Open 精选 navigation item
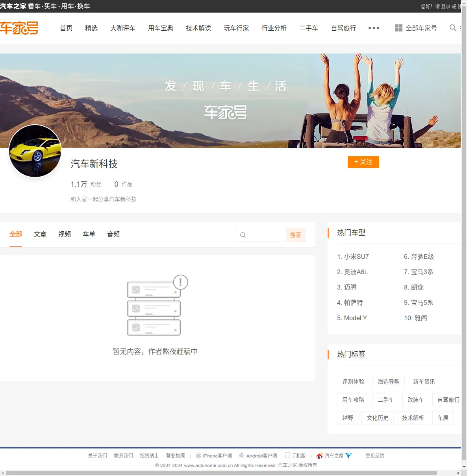The height and width of the screenshot is (476, 467). click(x=91, y=28)
